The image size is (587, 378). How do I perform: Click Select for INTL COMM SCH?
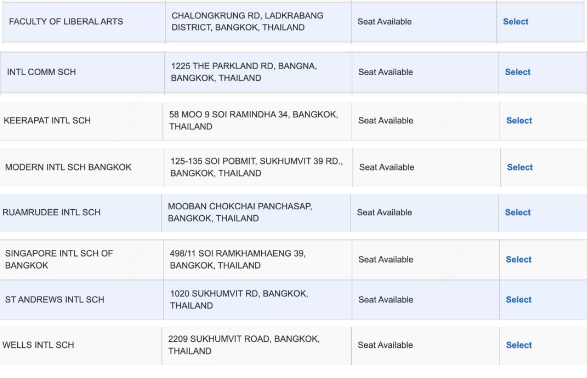pos(518,72)
